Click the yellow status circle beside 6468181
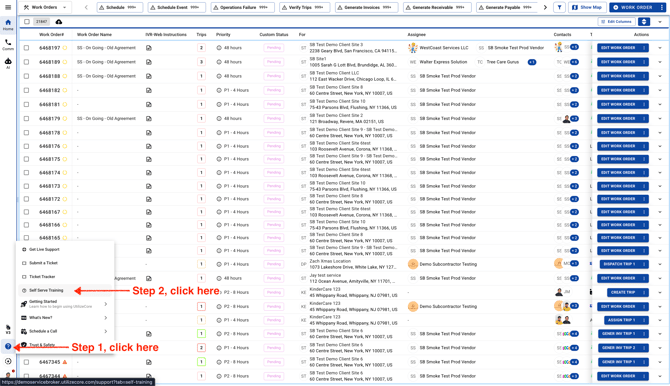Screen dimensions: 670x386 tap(65, 104)
